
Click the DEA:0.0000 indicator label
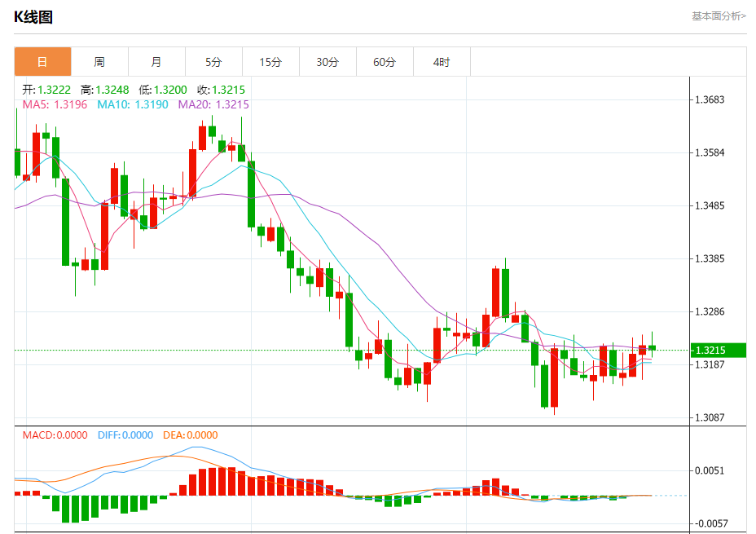[x=191, y=435]
